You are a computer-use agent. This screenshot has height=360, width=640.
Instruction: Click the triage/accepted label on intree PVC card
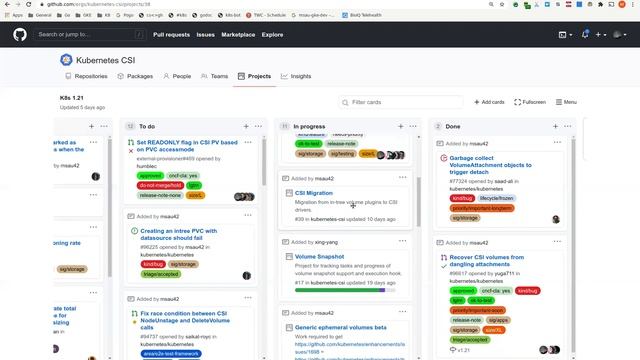[x=161, y=274]
